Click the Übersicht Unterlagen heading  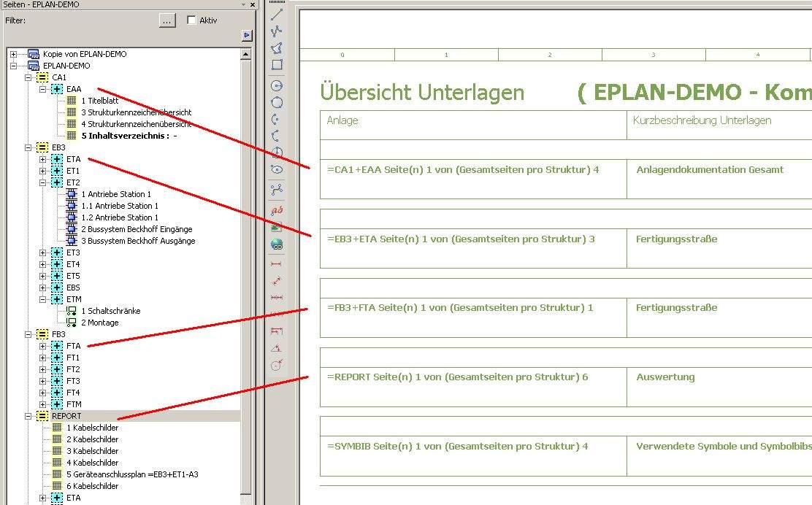pos(422,93)
